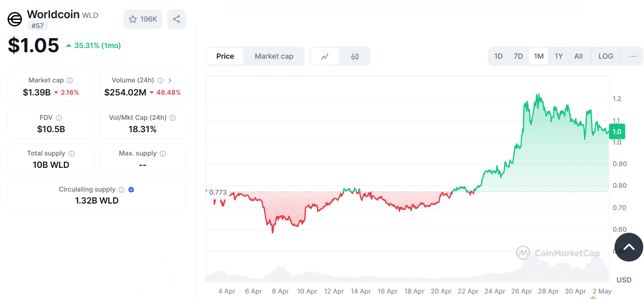The image size is (644, 299).
Task: Toggle LOG scale on chart
Action: click(x=606, y=56)
